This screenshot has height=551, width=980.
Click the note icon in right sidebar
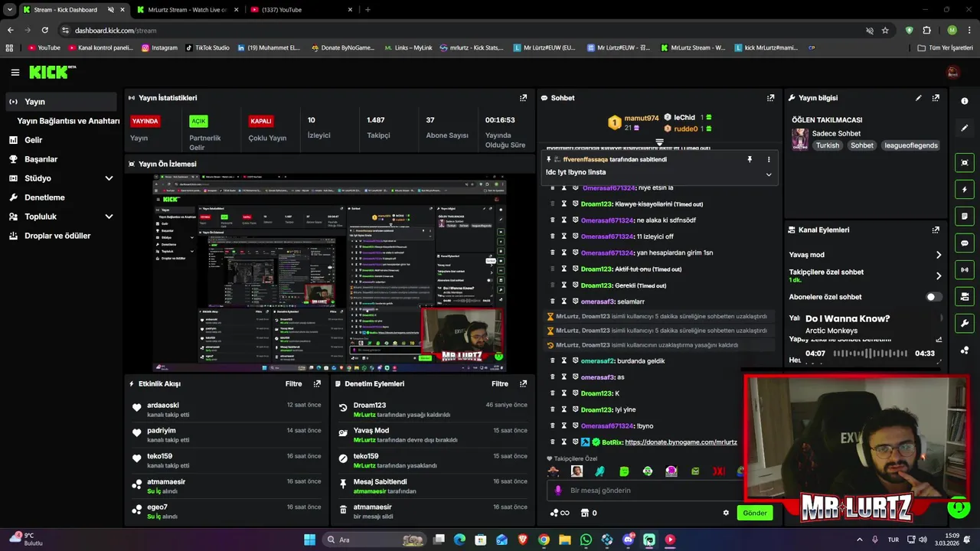965,216
